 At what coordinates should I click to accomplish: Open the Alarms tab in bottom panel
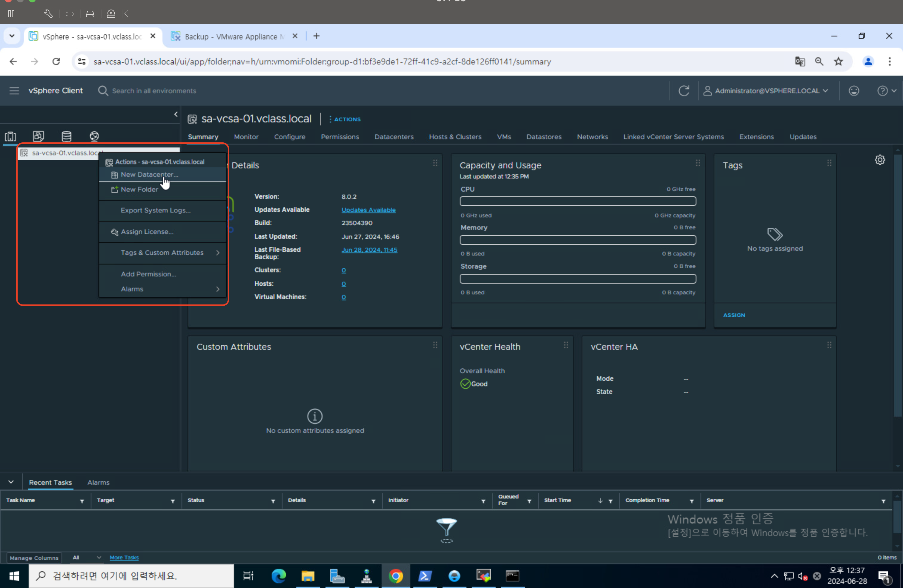(98, 482)
